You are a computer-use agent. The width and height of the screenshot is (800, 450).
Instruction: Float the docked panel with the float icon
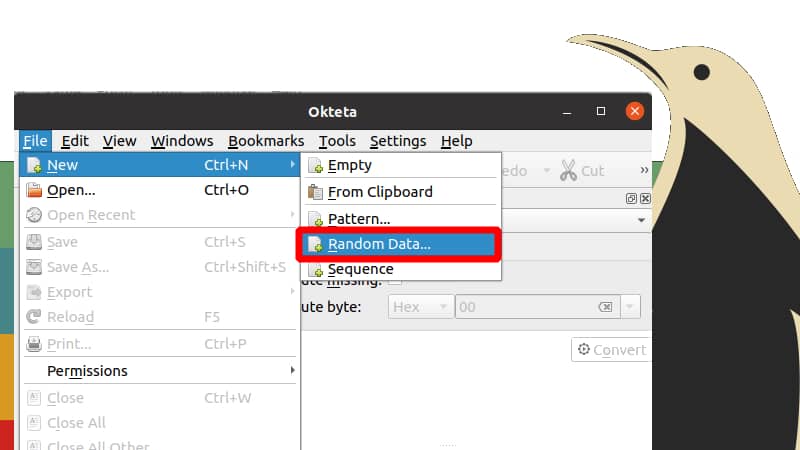point(631,198)
